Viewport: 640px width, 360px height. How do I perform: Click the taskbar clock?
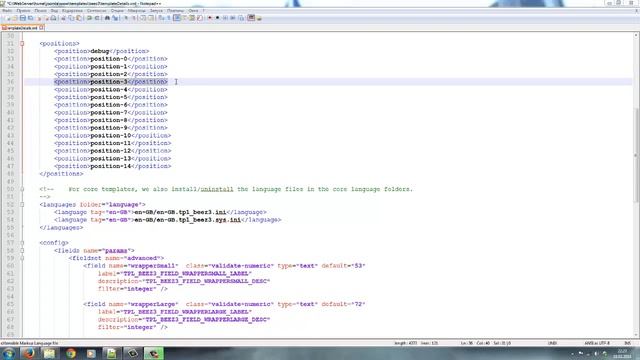tap(622, 353)
